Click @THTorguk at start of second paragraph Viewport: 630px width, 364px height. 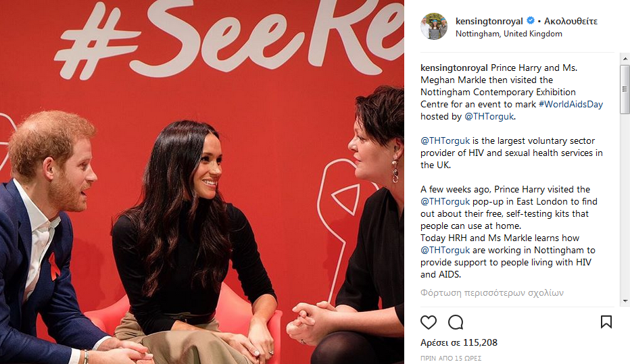(x=445, y=141)
